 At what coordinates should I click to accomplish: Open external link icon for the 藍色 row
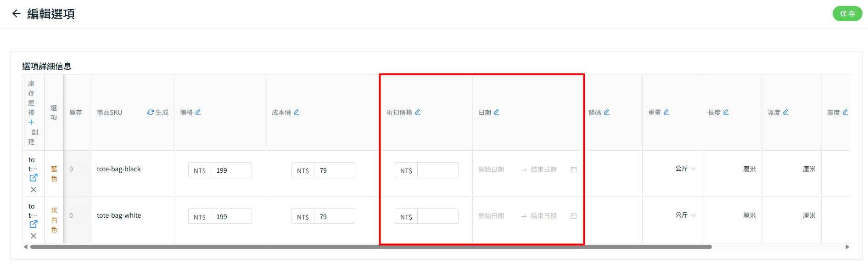[x=34, y=178]
